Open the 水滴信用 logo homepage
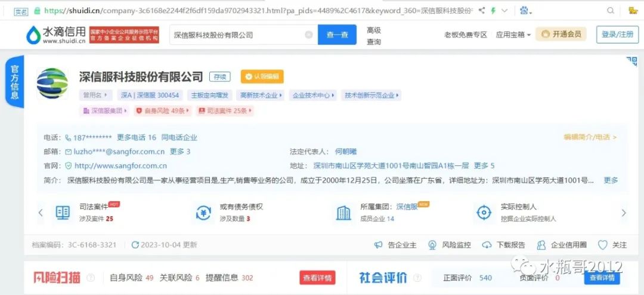 (56, 35)
